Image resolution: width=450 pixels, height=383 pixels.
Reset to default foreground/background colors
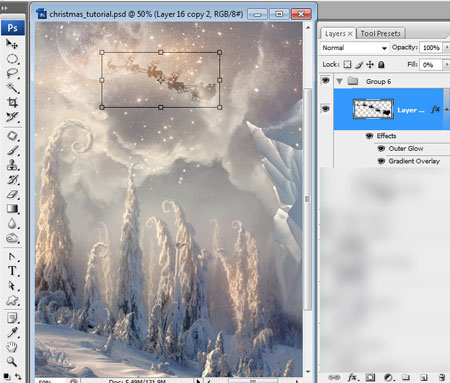(x=7, y=377)
